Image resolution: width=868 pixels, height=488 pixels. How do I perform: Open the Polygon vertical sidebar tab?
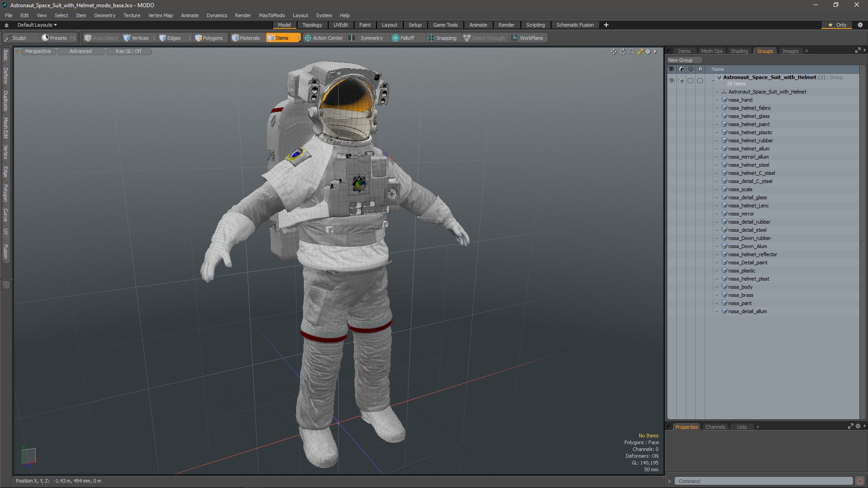[5, 193]
